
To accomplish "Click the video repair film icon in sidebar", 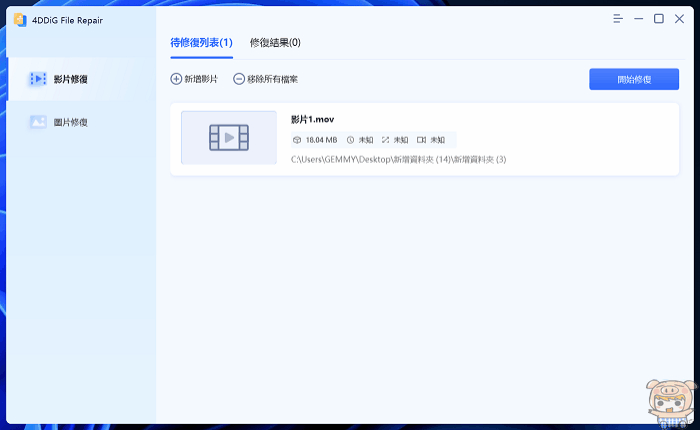I will [x=38, y=79].
